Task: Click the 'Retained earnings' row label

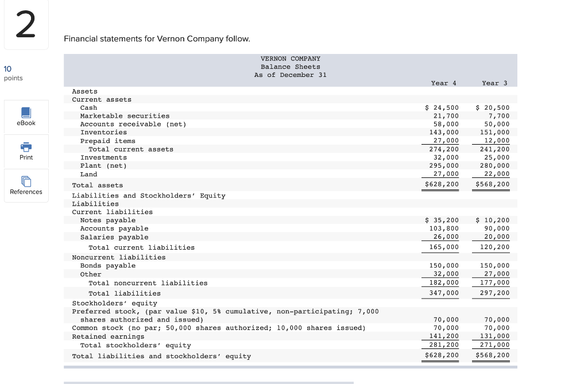Action: pyautogui.click(x=108, y=337)
